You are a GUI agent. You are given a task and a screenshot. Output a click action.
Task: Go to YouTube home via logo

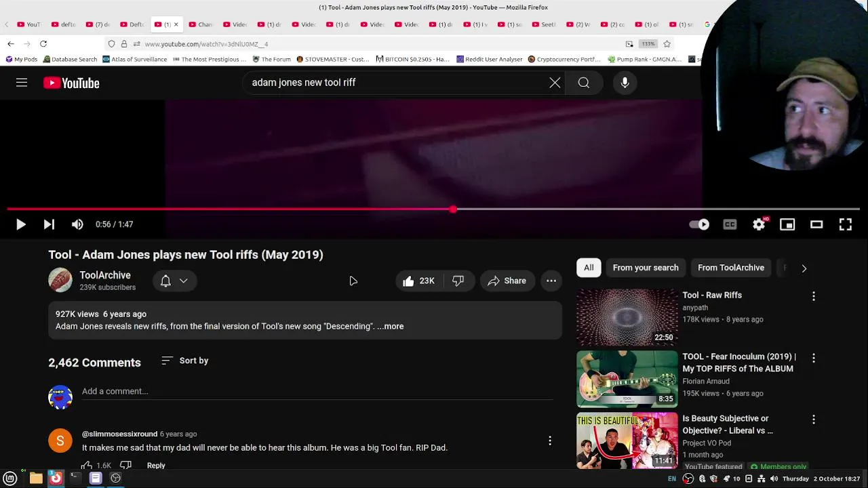(71, 83)
